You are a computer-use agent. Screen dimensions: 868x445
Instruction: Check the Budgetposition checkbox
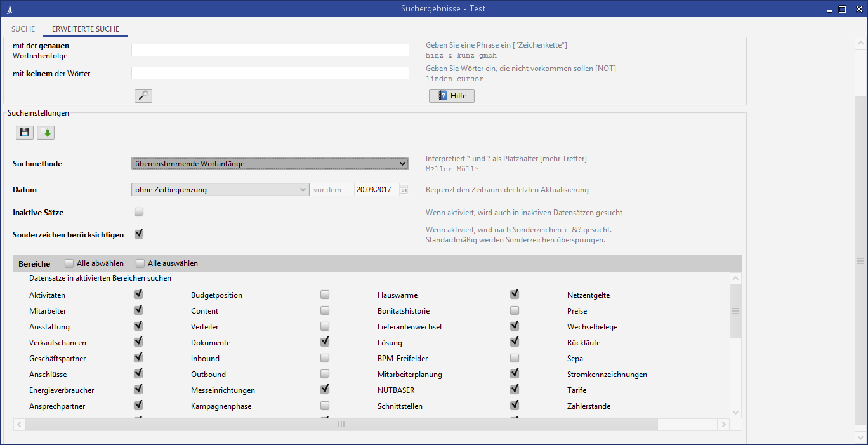point(325,295)
